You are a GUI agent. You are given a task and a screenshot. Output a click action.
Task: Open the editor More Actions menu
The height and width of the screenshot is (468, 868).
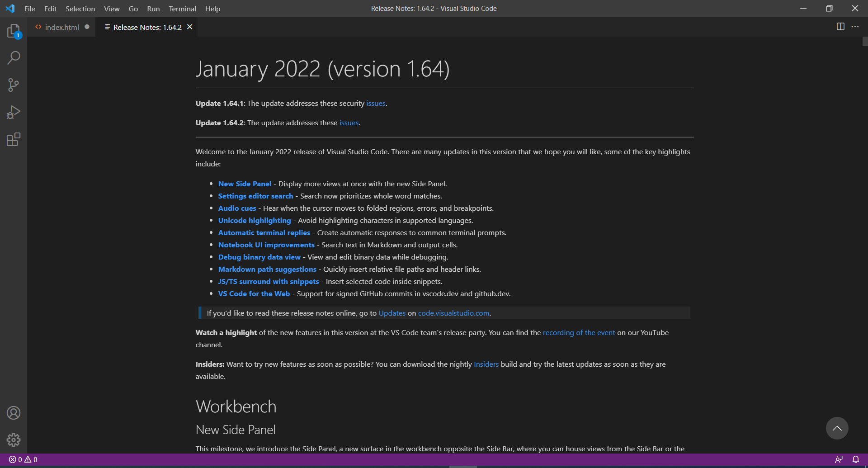(x=855, y=27)
